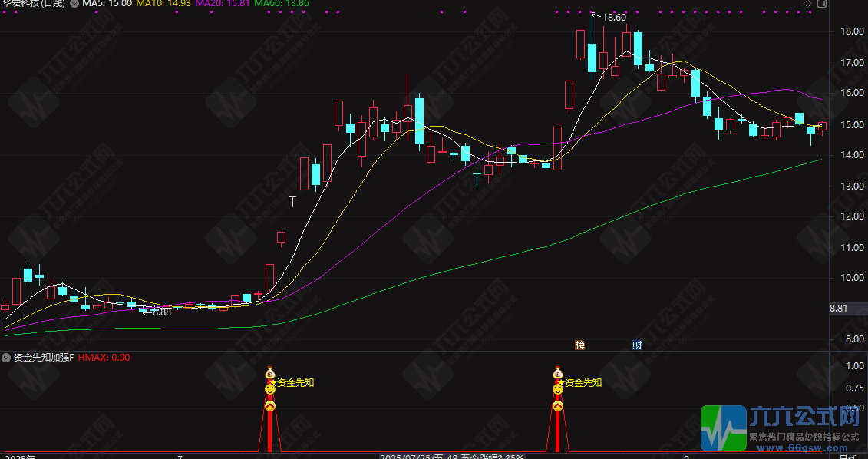Image resolution: width=868 pixels, height=459 pixels.
Task: Click the MA20 purple indicator label
Action: pos(223,4)
